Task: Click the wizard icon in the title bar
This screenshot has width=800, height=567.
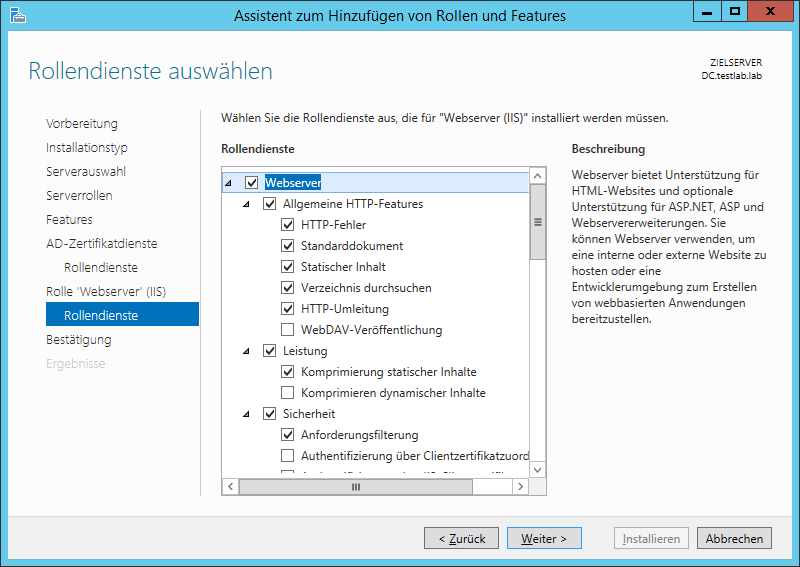Action: point(17,15)
